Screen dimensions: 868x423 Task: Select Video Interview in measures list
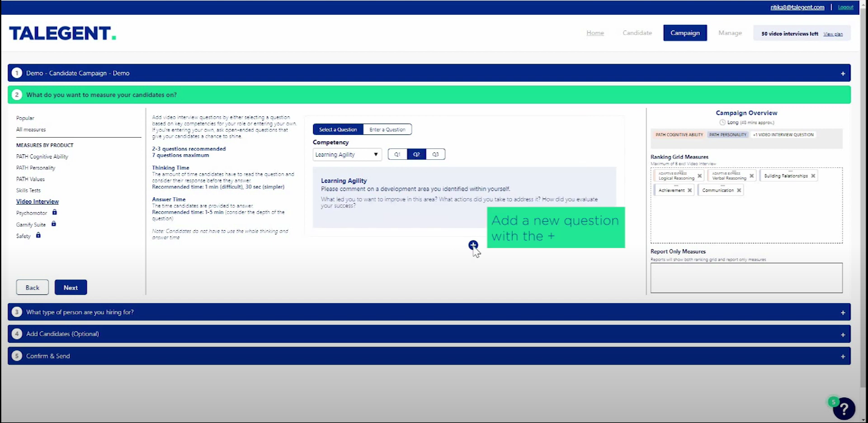click(37, 201)
